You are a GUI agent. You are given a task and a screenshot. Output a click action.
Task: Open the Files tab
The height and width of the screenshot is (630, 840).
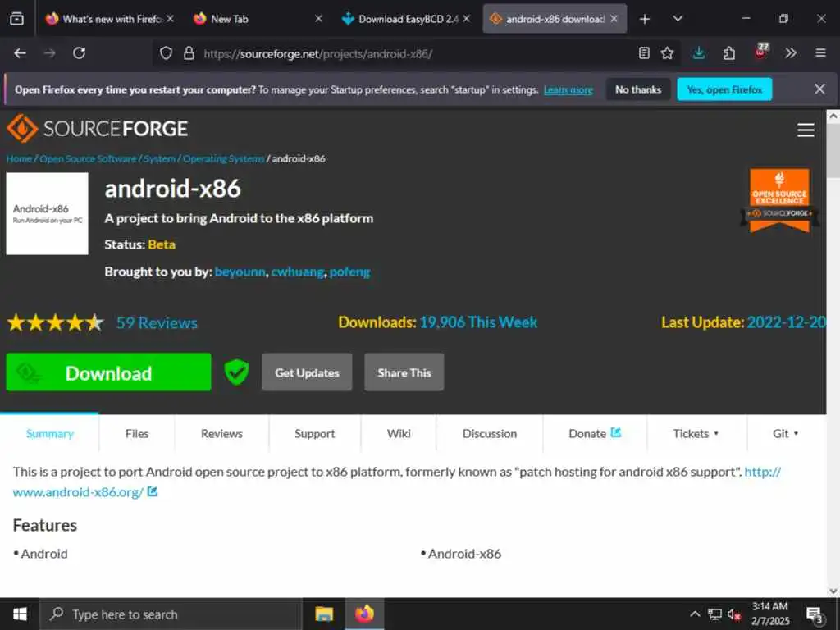pos(137,433)
